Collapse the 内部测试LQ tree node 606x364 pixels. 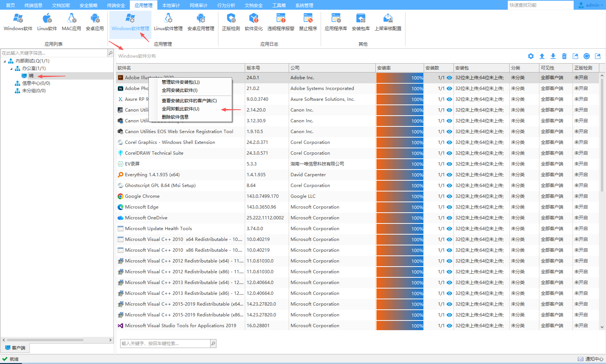point(4,61)
